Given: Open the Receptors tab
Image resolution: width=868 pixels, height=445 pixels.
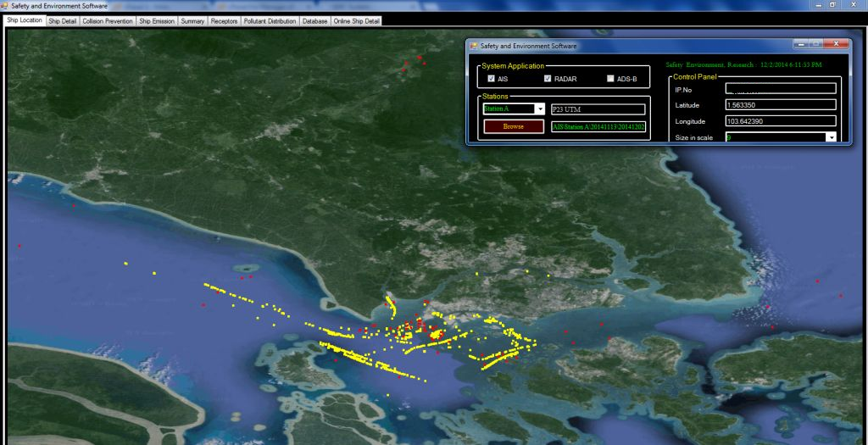Looking at the screenshot, I should tap(224, 20).
